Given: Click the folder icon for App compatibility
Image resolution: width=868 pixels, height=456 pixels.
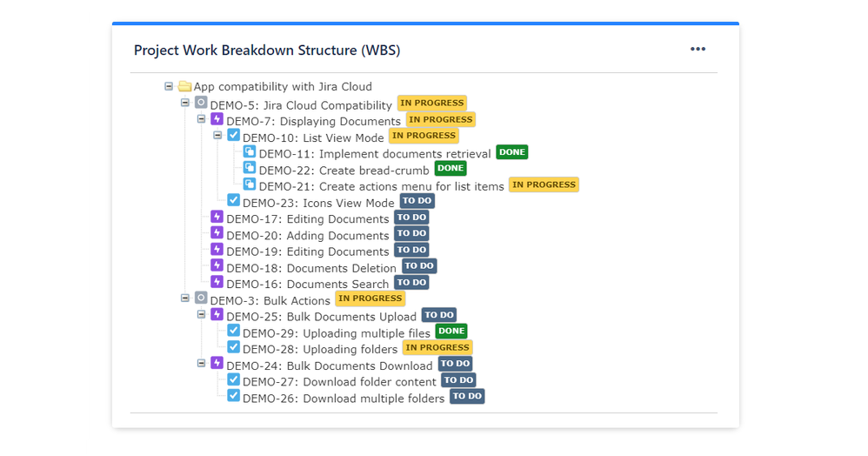Looking at the screenshot, I should tap(185, 86).
